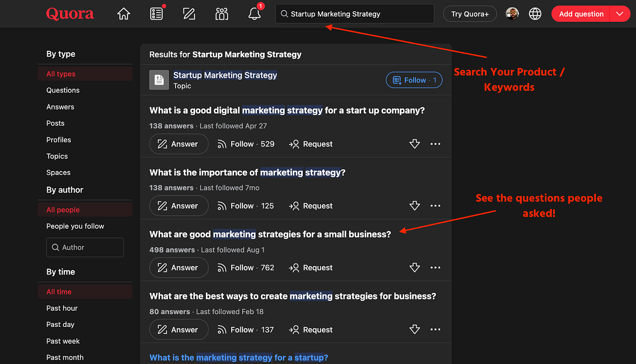
Task: Select the All types filter
Action: pos(85,74)
